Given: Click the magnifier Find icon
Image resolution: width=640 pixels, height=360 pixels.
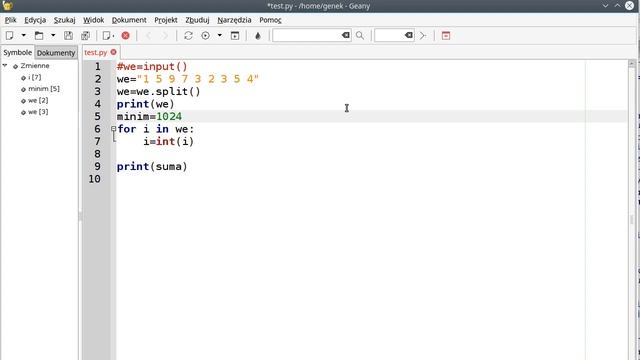Looking at the screenshot, I should click(360, 36).
